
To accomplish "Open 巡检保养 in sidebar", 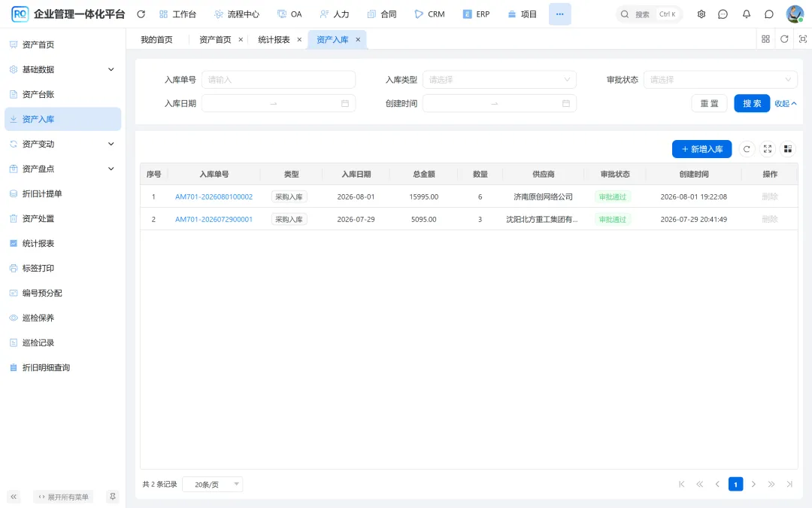I will point(62,318).
